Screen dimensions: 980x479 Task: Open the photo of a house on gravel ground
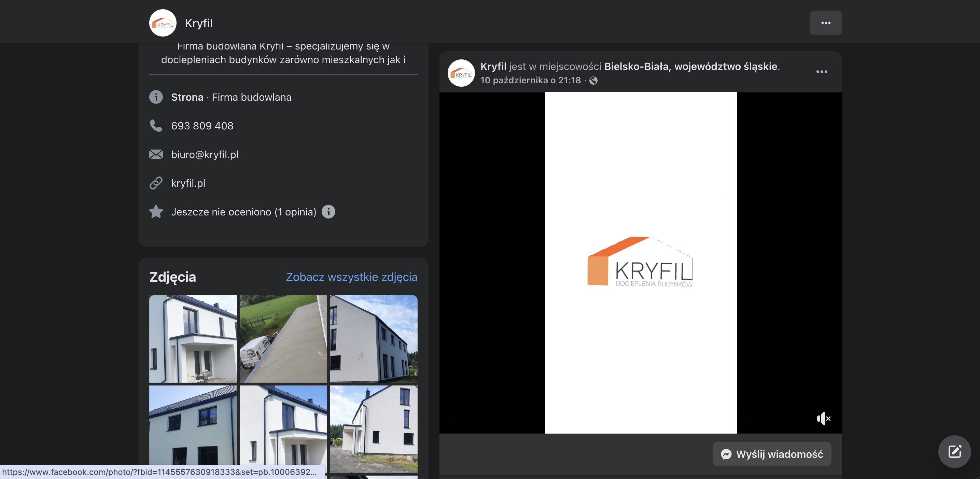(374, 429)
